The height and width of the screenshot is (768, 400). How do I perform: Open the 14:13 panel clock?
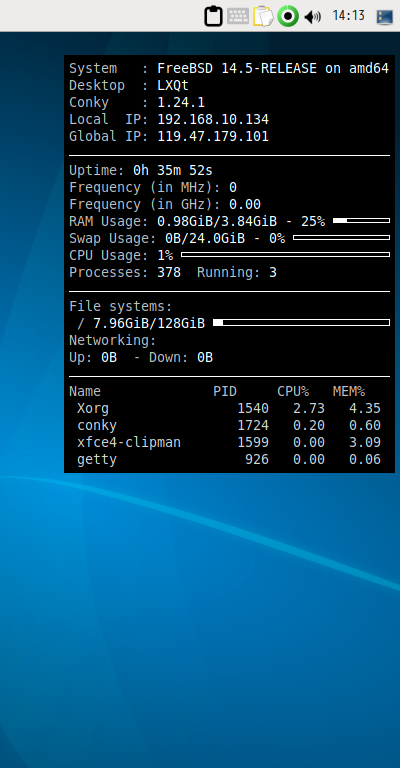pyautogui.click(x=348, y=16)
